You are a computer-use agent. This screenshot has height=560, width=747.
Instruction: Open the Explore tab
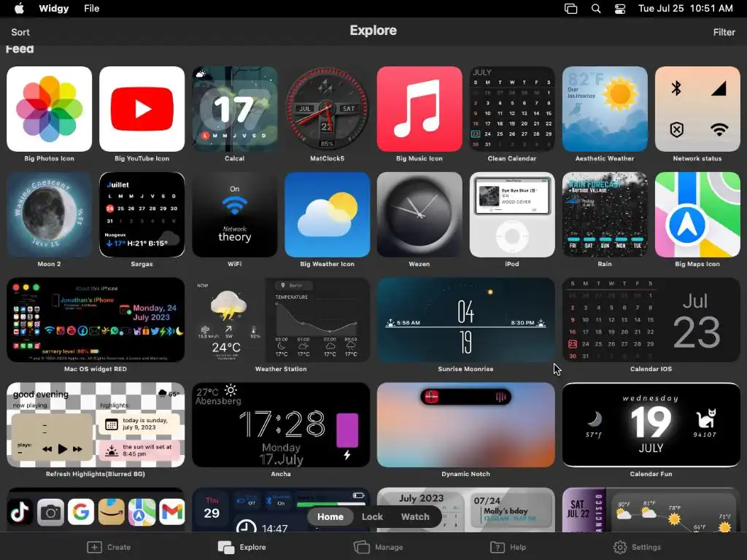coord(242,547)
